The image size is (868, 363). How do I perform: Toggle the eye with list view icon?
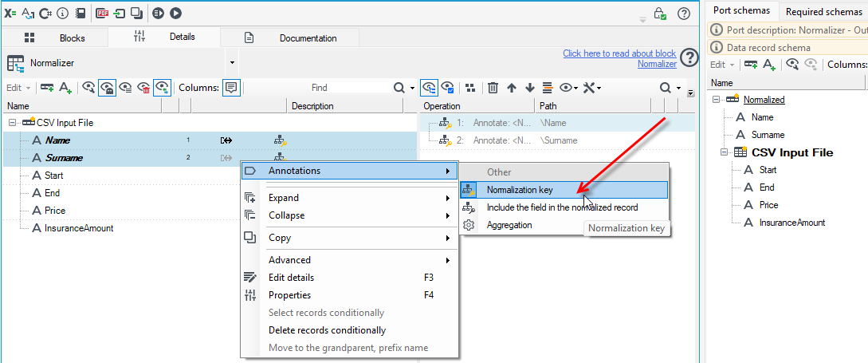126,88
